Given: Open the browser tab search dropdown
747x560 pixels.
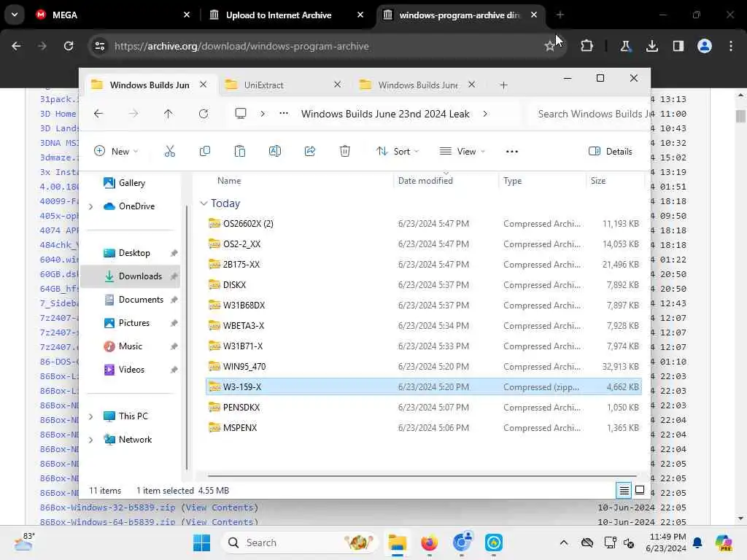Looking at the screenshot, I should pyautogui.click(x=15, y=15).
